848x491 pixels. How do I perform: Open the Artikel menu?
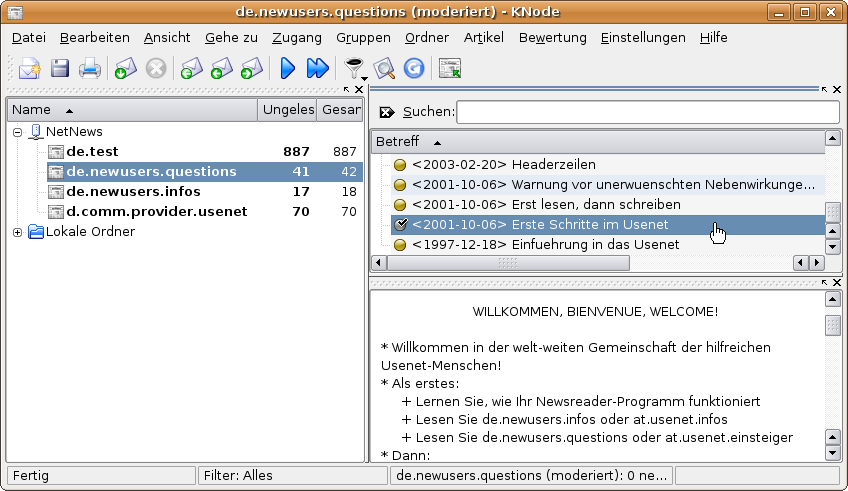[484, 38]
